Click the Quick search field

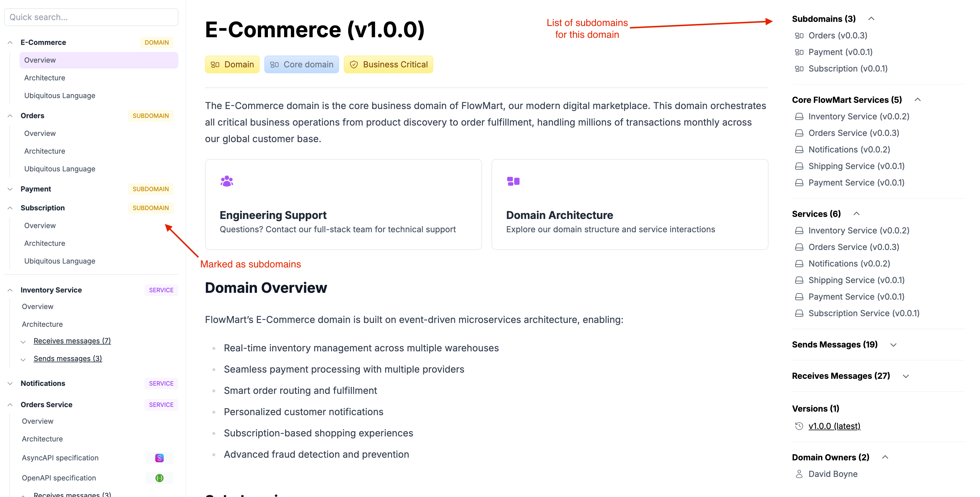tap(91, 17)
